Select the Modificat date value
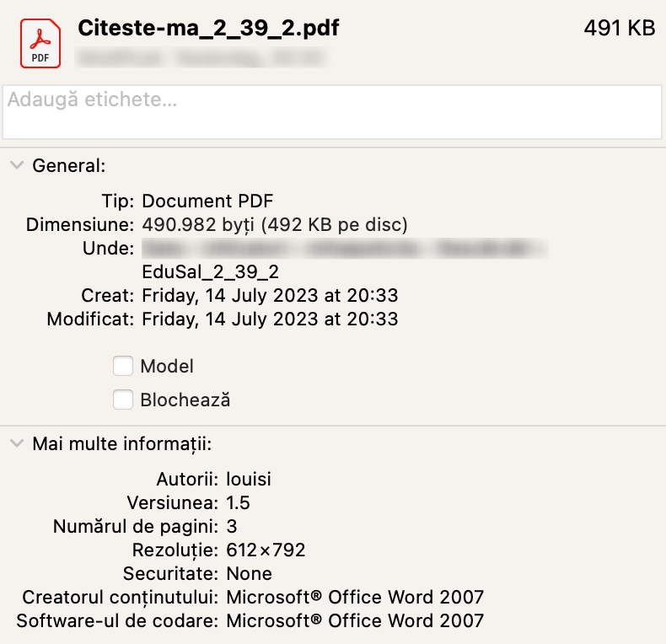The width and height of the screenshot is (666, 644). (270, 319)
